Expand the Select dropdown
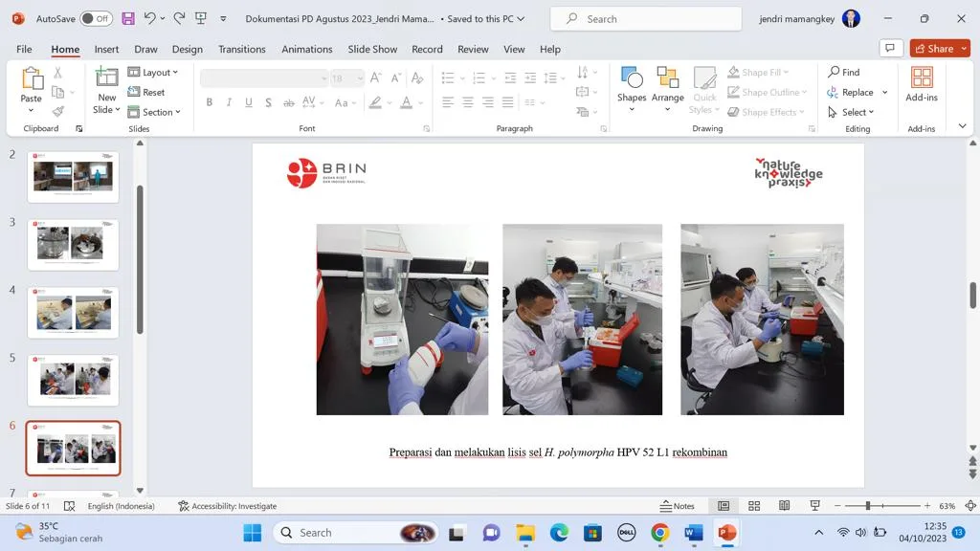Screen dimensions: 980x551 (x=851, y=112)
